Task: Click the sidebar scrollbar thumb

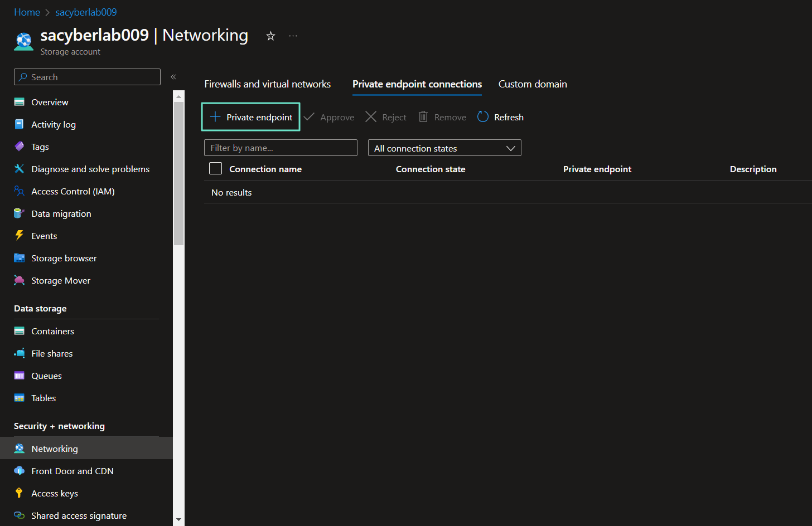Action: [178, 174]
